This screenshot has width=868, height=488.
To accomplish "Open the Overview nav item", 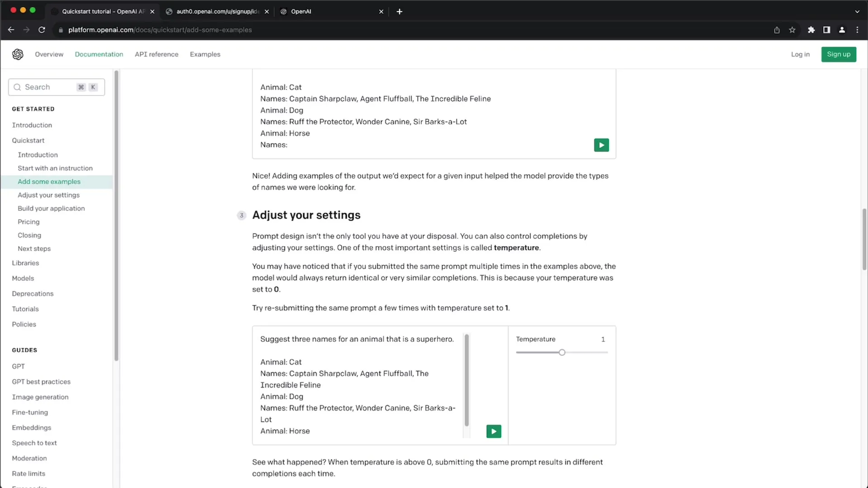I will pyautogui.click(x=49, y=54).
